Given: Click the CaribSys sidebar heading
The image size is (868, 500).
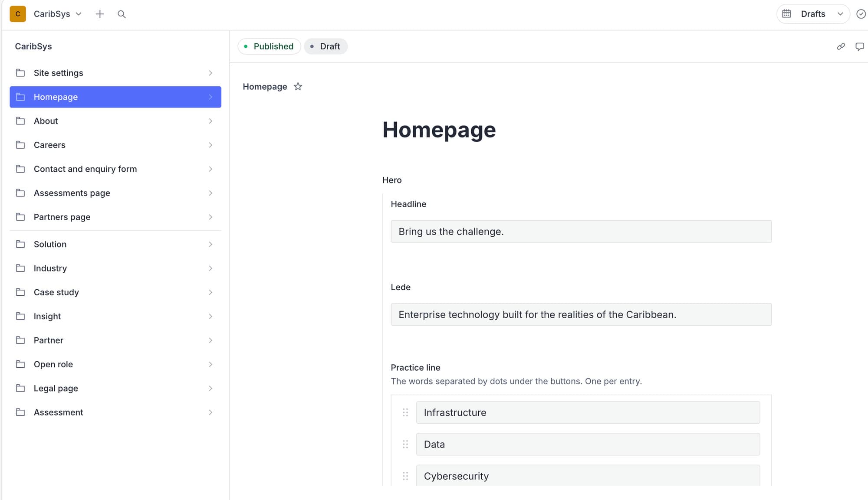Looking at the screenshot, I should [x=33, y=46].
